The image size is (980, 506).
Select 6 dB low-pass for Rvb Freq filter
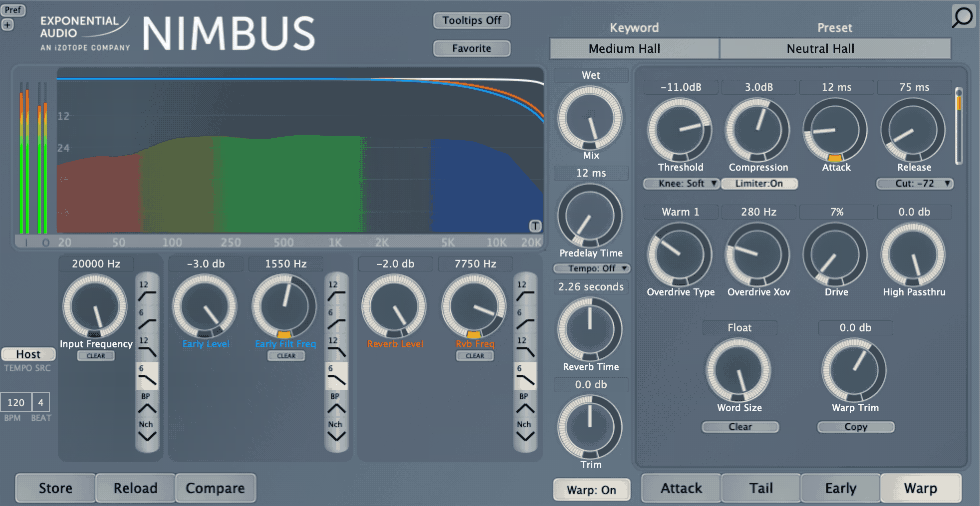pos(525,376)
